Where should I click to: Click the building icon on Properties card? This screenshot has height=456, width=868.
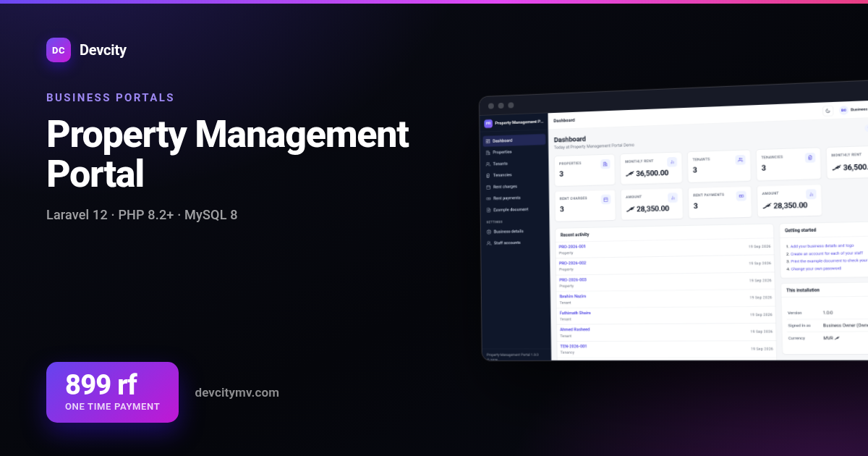pyautogui.click(x=605, y=164)
